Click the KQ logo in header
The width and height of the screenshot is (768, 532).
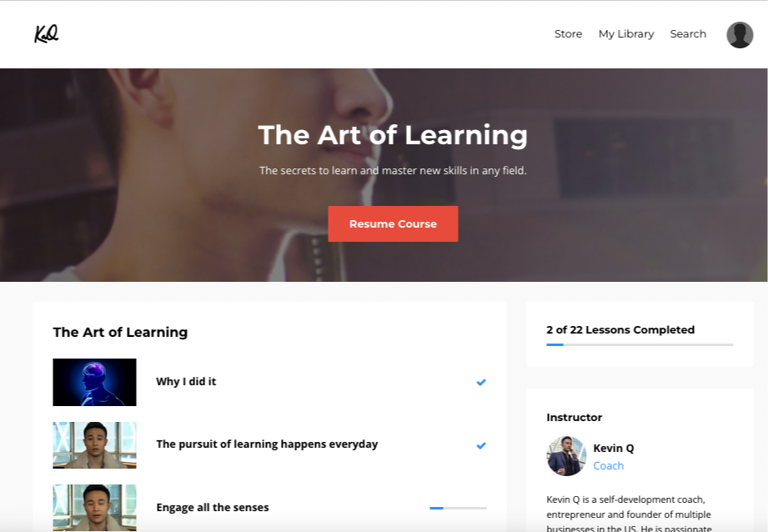(47, 34)
